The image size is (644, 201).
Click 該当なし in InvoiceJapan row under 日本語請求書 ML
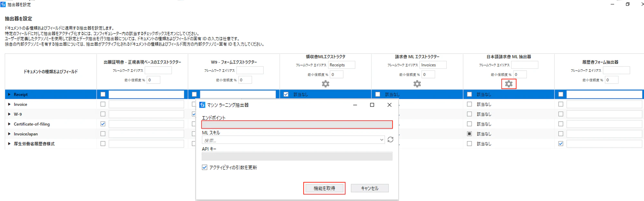(484, 134)
